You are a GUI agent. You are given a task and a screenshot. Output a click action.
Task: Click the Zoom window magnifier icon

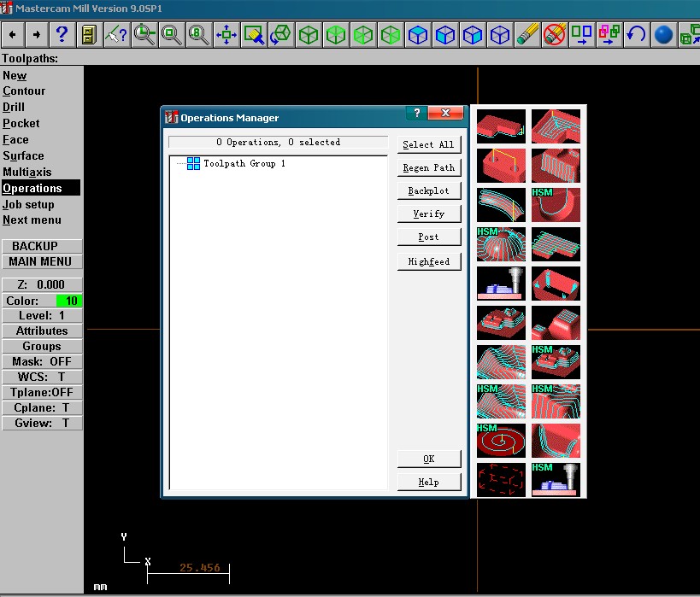[144, 34]
